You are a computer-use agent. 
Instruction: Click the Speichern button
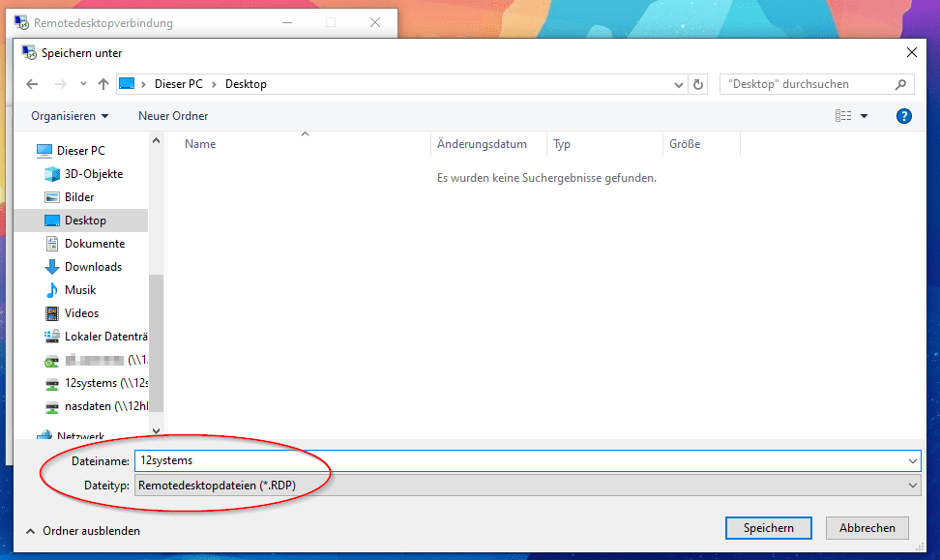point(768,528)
